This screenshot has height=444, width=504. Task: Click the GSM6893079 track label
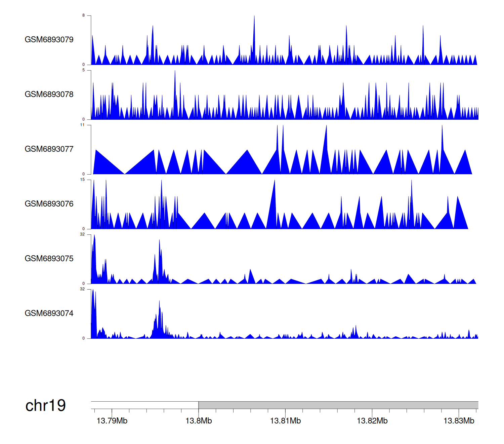pos(49,40)
